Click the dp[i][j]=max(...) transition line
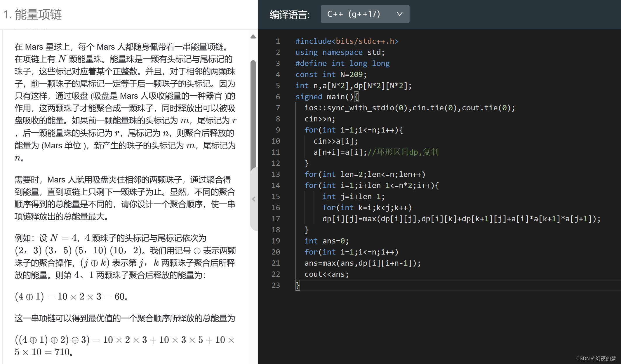Screen dimensions: 621x364 (x=461, y=219)
